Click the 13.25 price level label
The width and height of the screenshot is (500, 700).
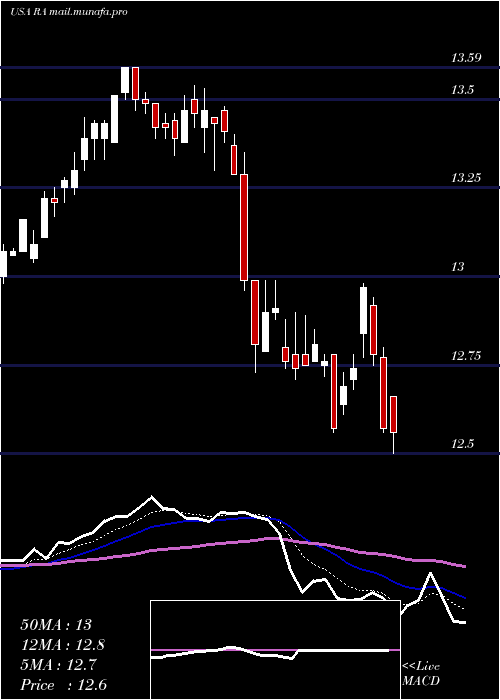pos(466,178)
